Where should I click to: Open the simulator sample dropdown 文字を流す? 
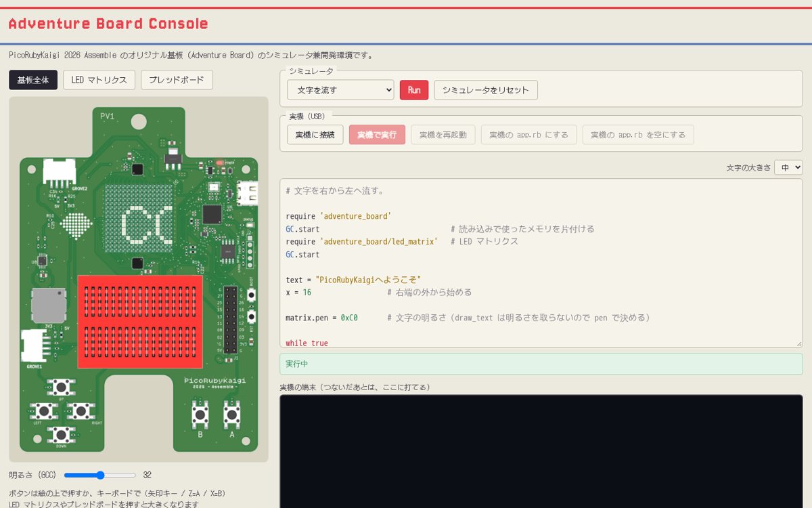pos(340,90)
